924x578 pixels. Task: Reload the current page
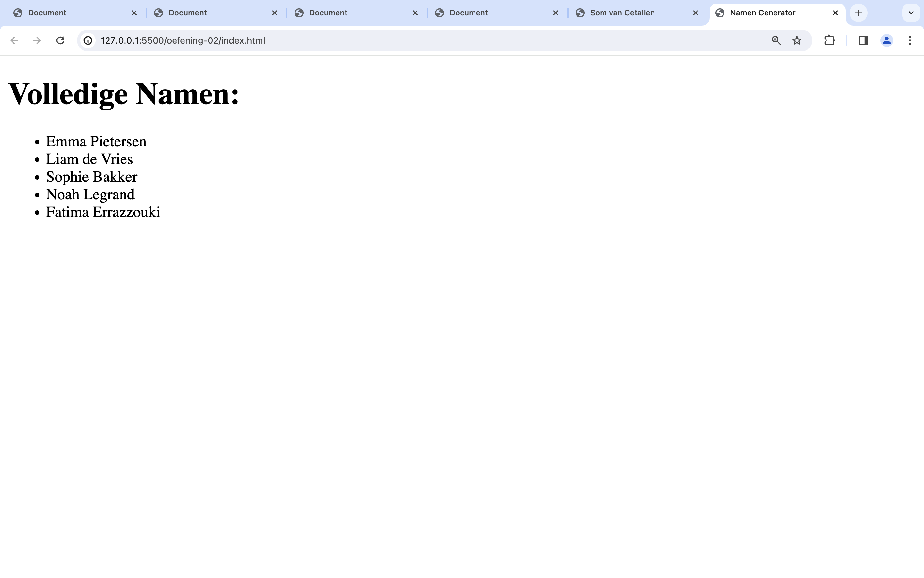pyautogui.click(x=60, y=40)
